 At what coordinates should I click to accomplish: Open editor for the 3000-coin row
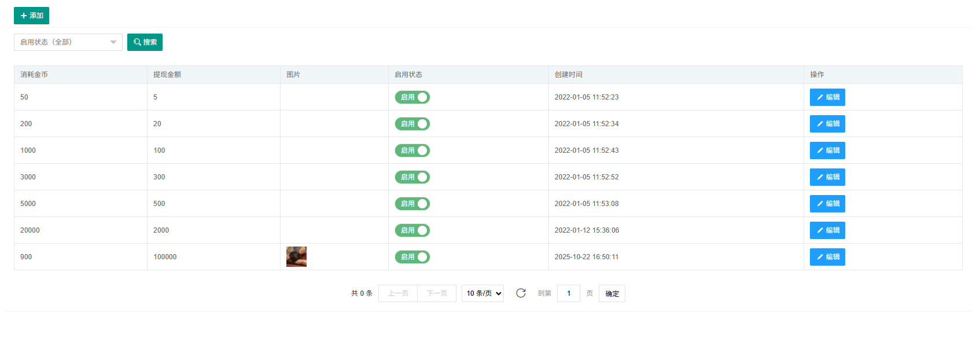click(x=827, y=177)
